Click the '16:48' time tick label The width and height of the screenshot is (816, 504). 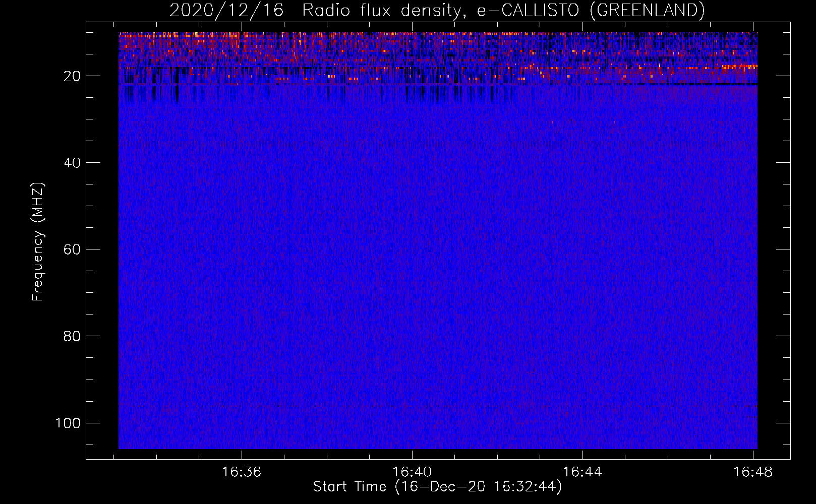pyautogui.click(x=753, y=472)
